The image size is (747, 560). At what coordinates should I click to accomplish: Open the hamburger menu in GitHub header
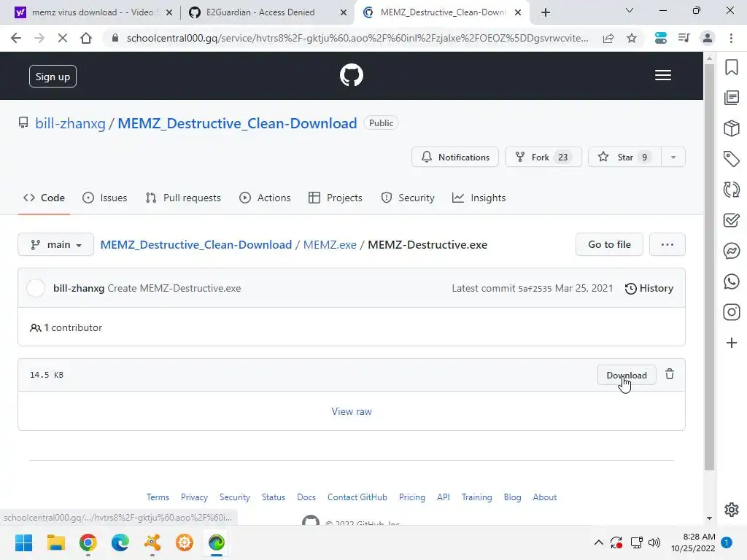662,75
